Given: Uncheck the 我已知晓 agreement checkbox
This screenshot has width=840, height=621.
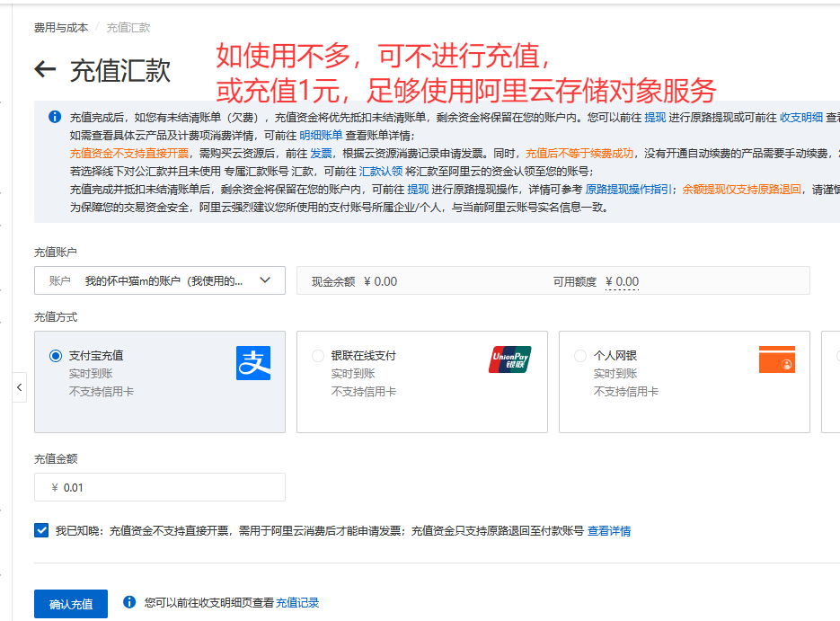Looking at the screenshot, I should [41, 530].
